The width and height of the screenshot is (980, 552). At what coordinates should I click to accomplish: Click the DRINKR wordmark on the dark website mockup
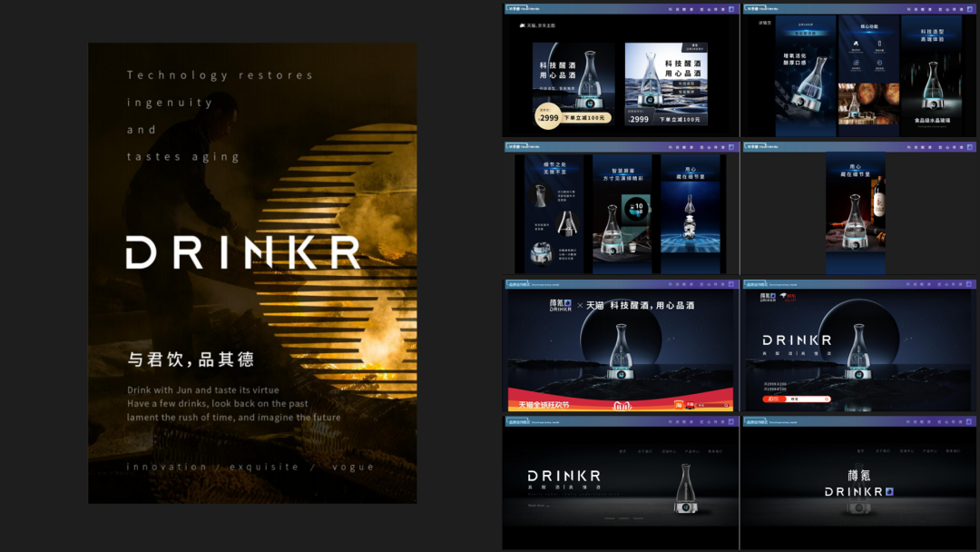pyautogui.click(x=564, y=476)
